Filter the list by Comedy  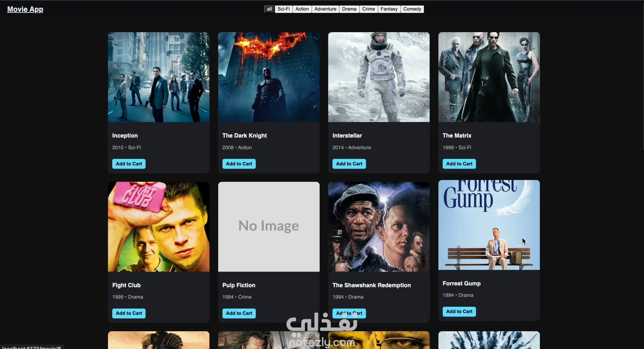point(412,9)
